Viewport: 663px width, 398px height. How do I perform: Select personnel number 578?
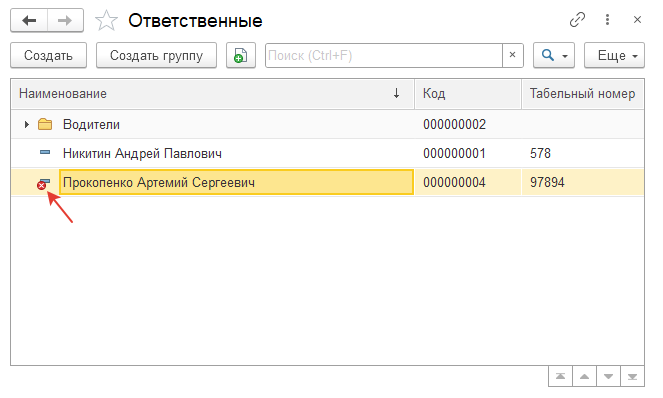click(x=540, y=153)
